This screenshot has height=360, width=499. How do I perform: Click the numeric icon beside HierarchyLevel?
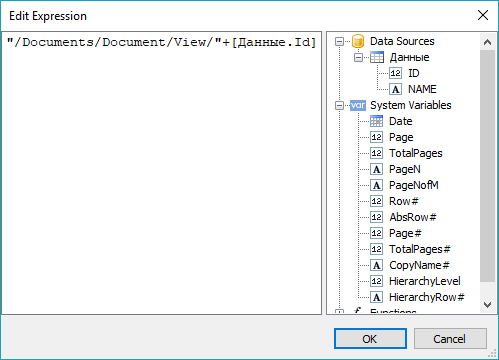tap(377, 281)
